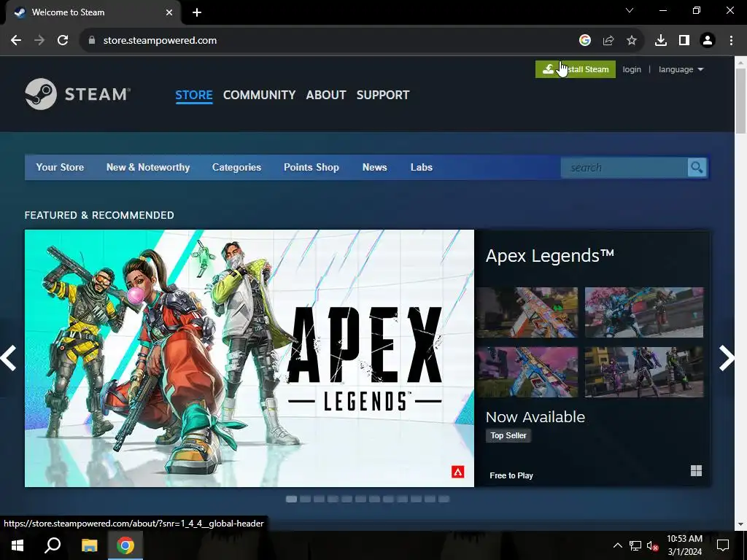This screenshot has width=747, height=560.
Task: Close the Welcome to Steam tab
Action: [169, 12]
